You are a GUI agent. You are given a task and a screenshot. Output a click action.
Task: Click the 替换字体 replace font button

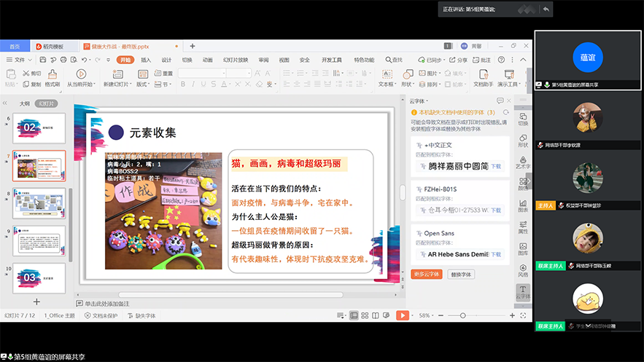(x=461, y=275)
